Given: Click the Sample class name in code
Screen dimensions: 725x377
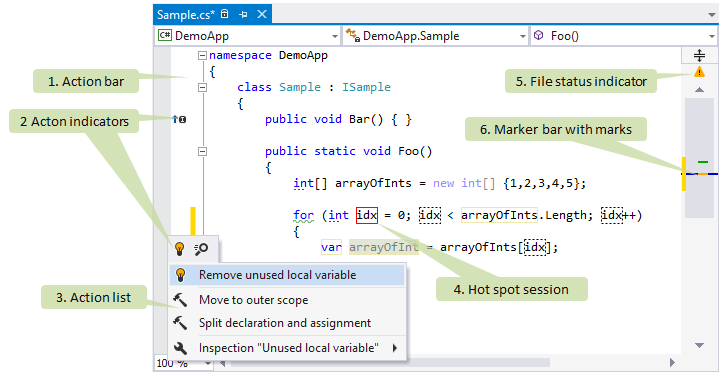Looking at the screenshot, I should tap(300, 87).
